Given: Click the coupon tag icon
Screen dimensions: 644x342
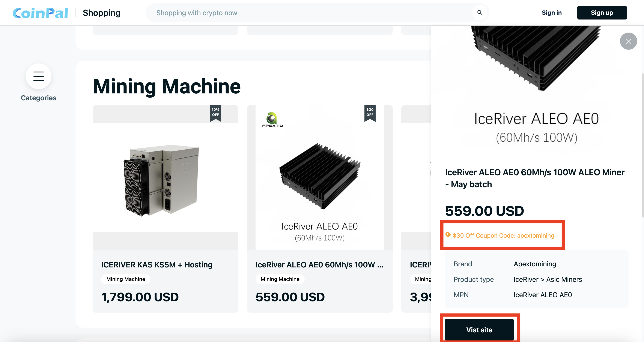Looking at the screenshot, I should tap(448, 235).
